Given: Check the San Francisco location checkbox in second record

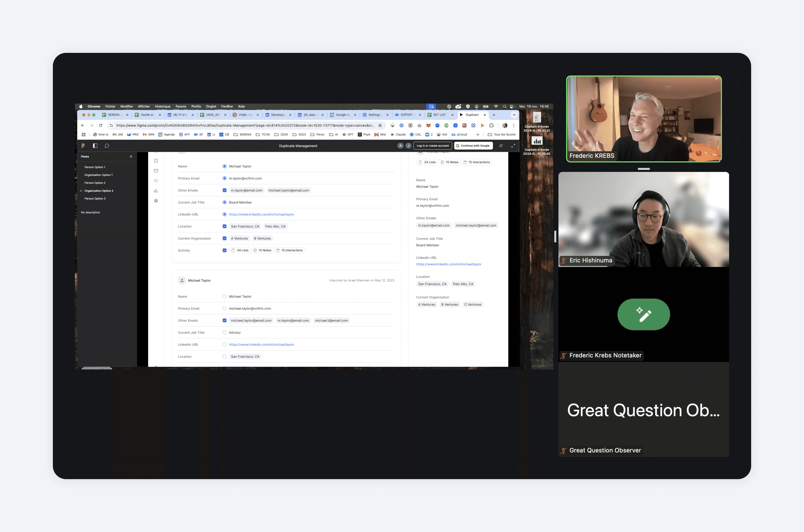Looking at the screenshot, I should click(224, 357).
